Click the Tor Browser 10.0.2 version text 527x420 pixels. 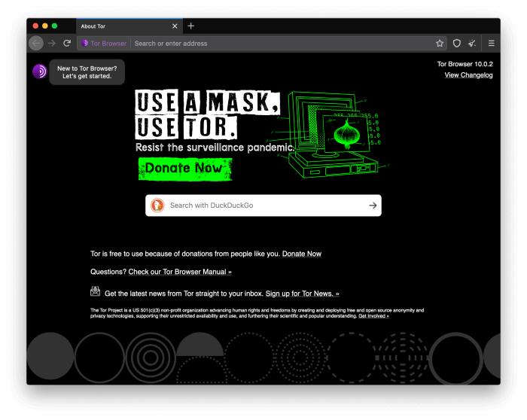[465, 64]
